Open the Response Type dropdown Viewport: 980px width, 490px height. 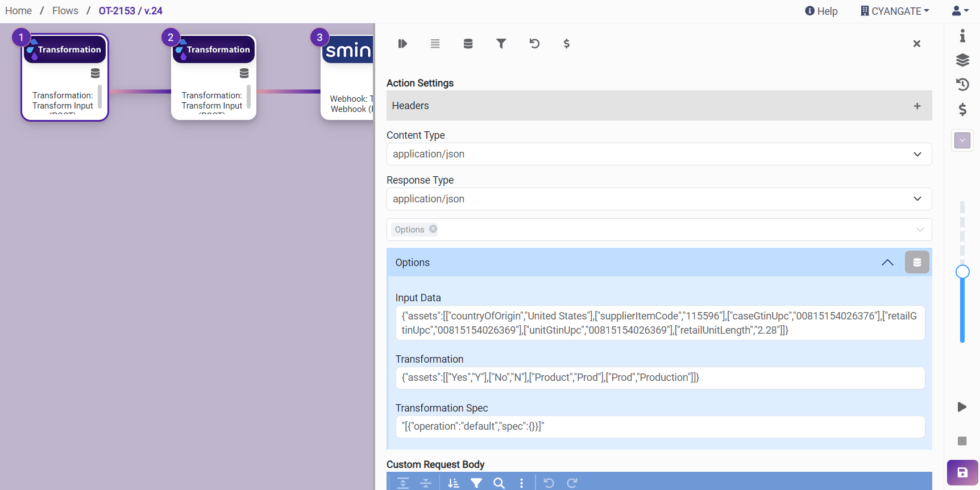659,199
